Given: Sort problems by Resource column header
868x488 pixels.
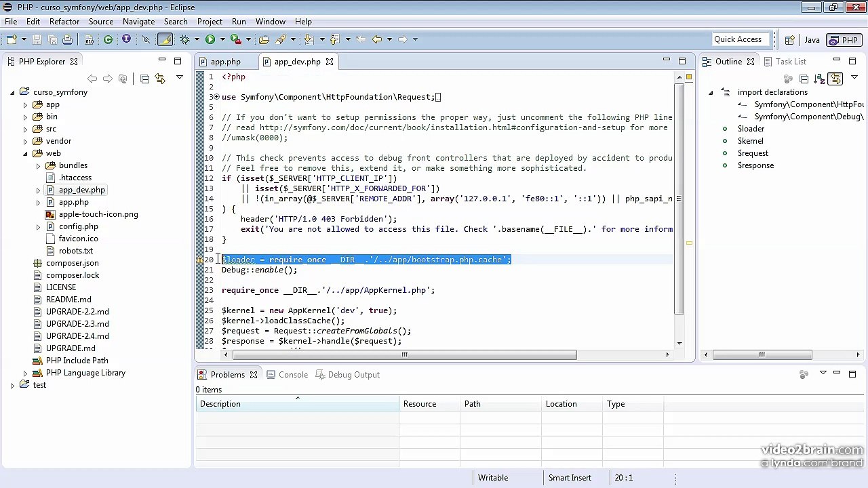Looking at the screenshot, I should pos(429,404).
